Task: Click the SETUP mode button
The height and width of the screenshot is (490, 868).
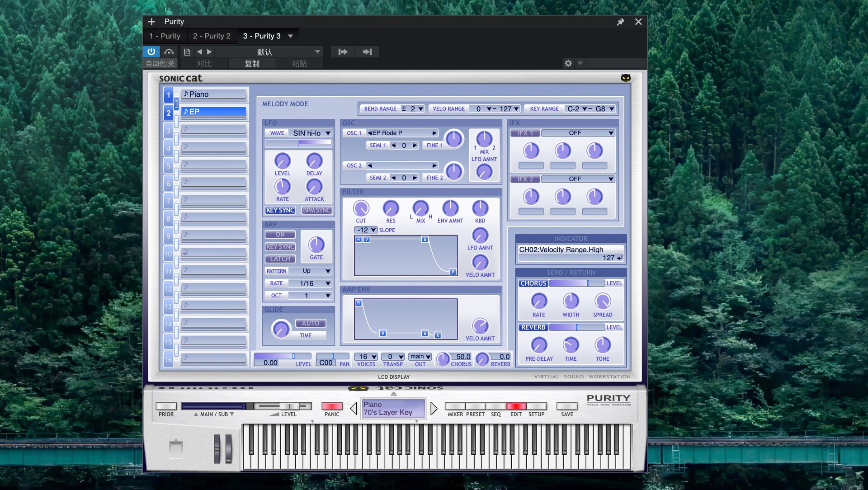Action: (x=536, y=406)
